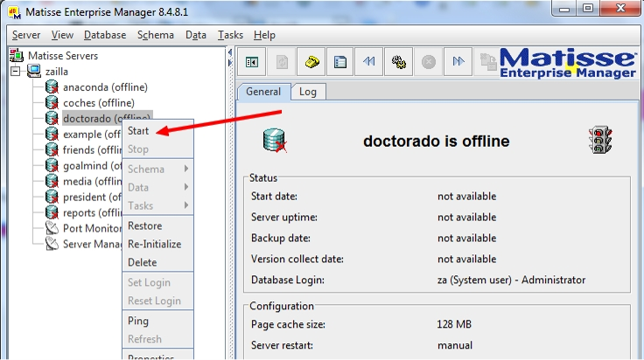Expand the Tasks submenu arrow
This screenshot has width=644, height=360.
[186, 205]
